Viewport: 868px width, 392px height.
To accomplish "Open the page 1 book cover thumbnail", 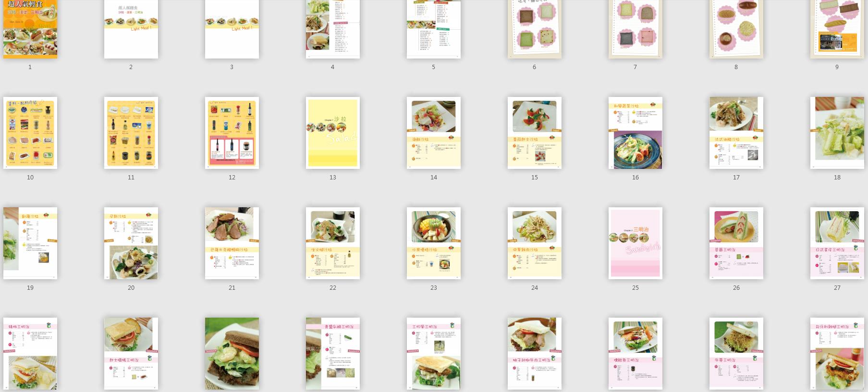I will (30, 29).
